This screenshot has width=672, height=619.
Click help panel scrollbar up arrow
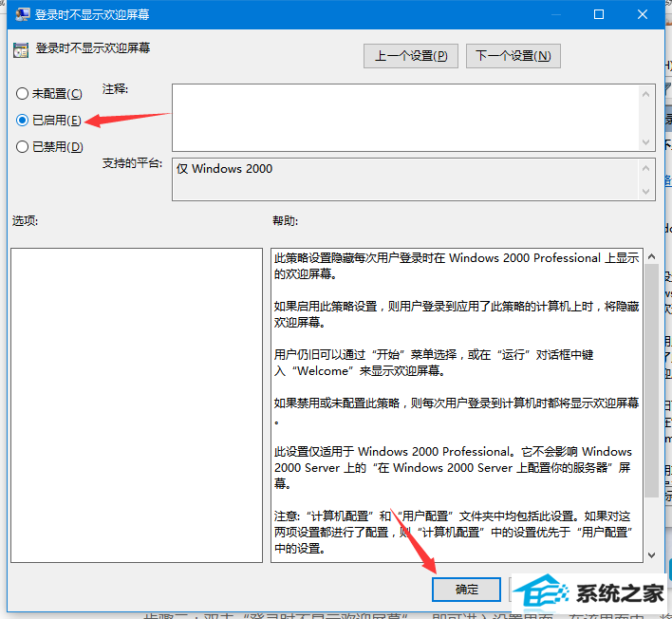point(651,256)
